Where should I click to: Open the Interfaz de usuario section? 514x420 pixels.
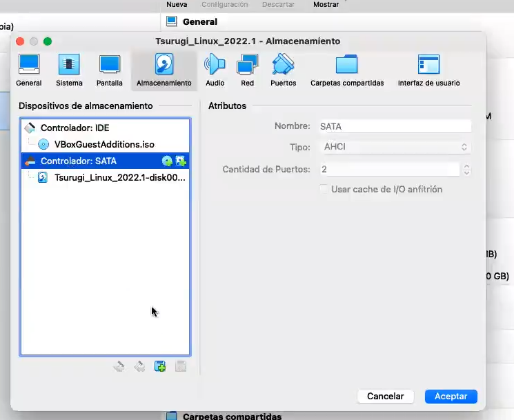pyautogui.click(x=428, y=70)
